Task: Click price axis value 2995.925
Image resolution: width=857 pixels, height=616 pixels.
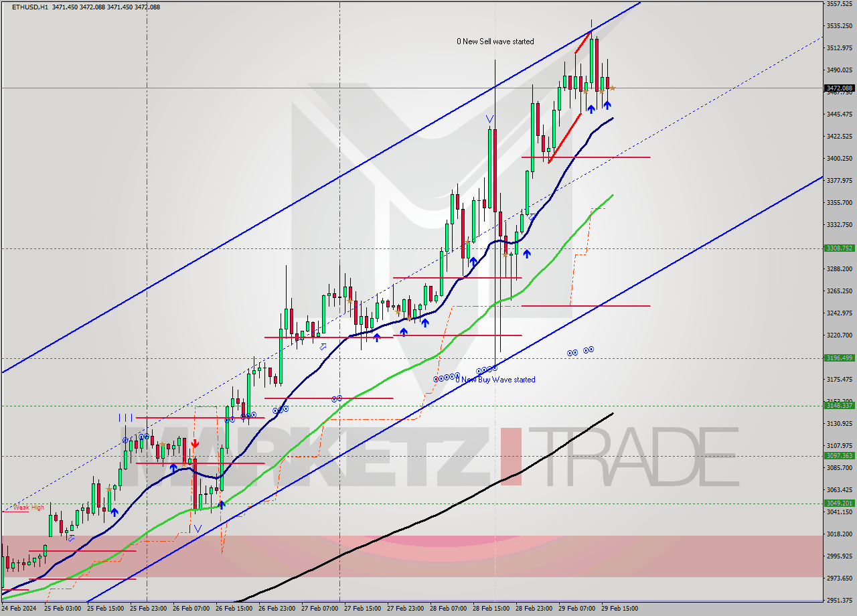Action: [839, 556]
